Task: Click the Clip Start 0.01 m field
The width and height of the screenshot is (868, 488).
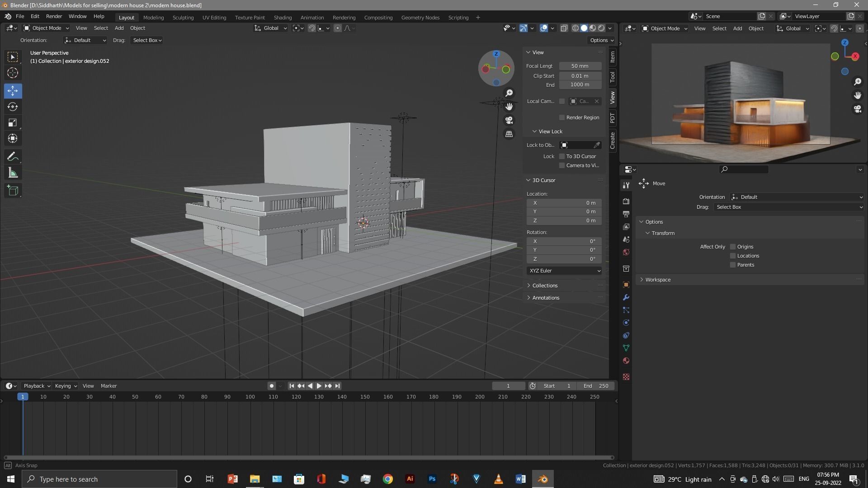Action: click(580, 76)
